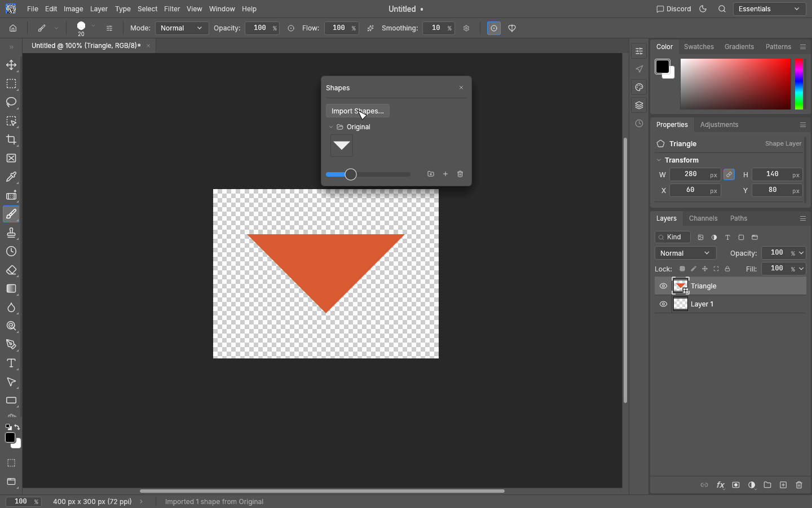Select the Clone Stamp tool
The height and width of the screenshot is (508, 812).
(11, 233)
